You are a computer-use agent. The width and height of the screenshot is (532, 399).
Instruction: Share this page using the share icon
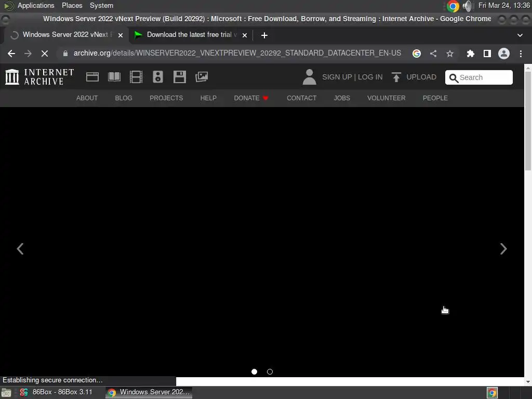[x=433, y=54]
